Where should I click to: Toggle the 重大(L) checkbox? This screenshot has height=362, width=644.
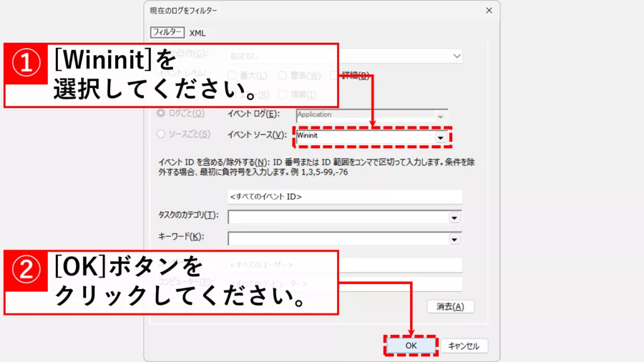point(232,75)
